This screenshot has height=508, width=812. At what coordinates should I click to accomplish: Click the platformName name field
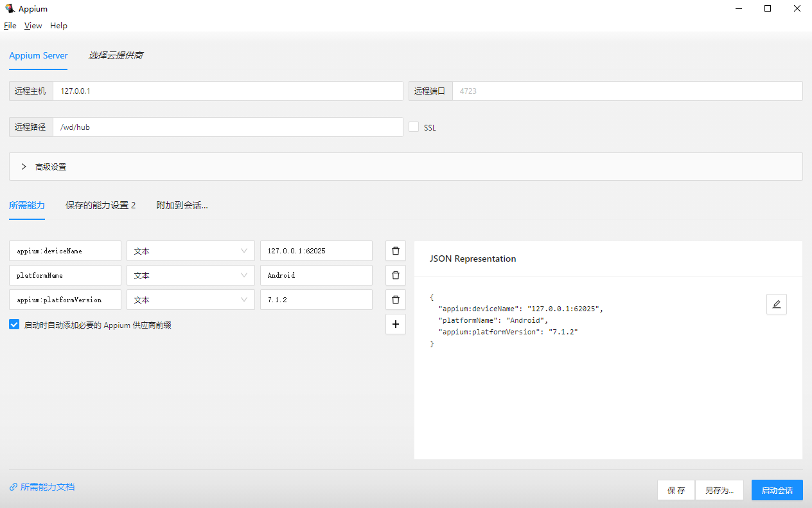[65, 275]
